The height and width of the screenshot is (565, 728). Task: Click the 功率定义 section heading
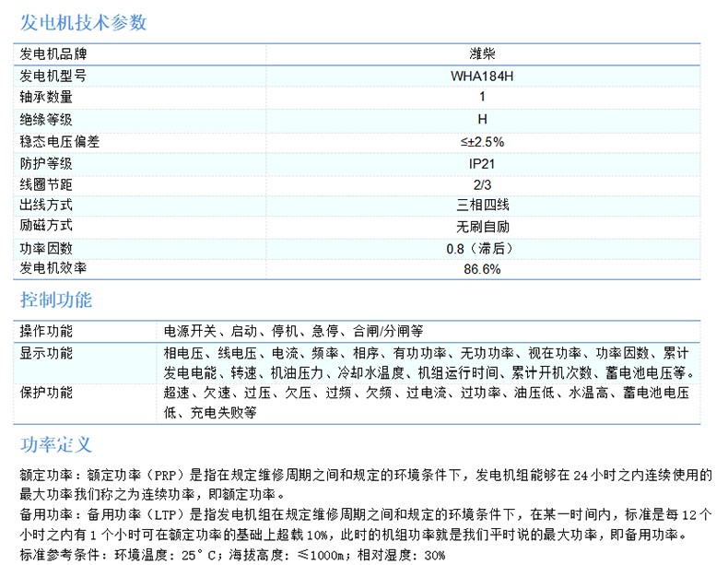point(56,444)
